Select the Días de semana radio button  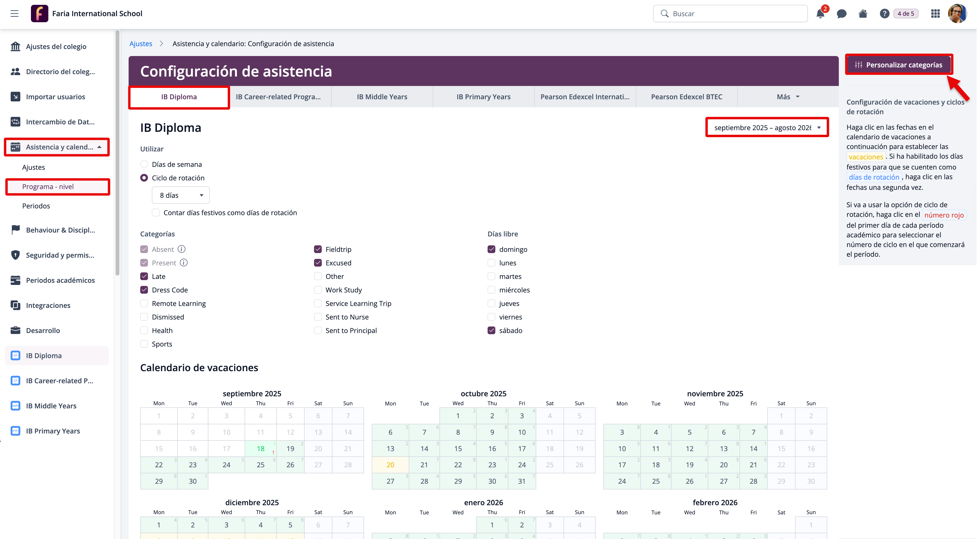144,164
